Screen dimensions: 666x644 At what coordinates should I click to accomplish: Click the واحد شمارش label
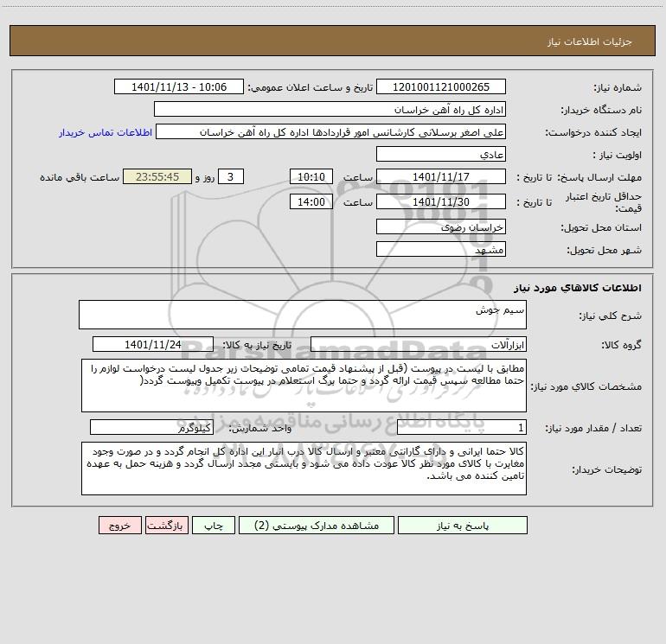pos(260,429)
